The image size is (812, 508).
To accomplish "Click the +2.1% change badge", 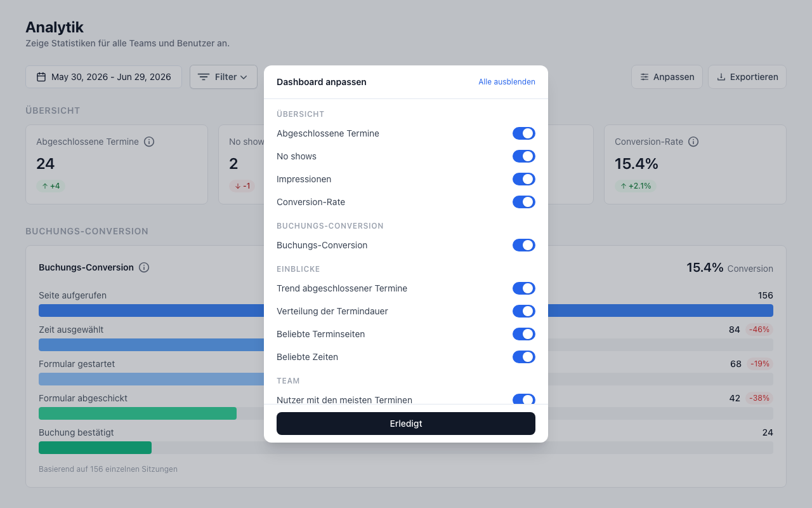I will pyautogui.click(x=636, y=186).
